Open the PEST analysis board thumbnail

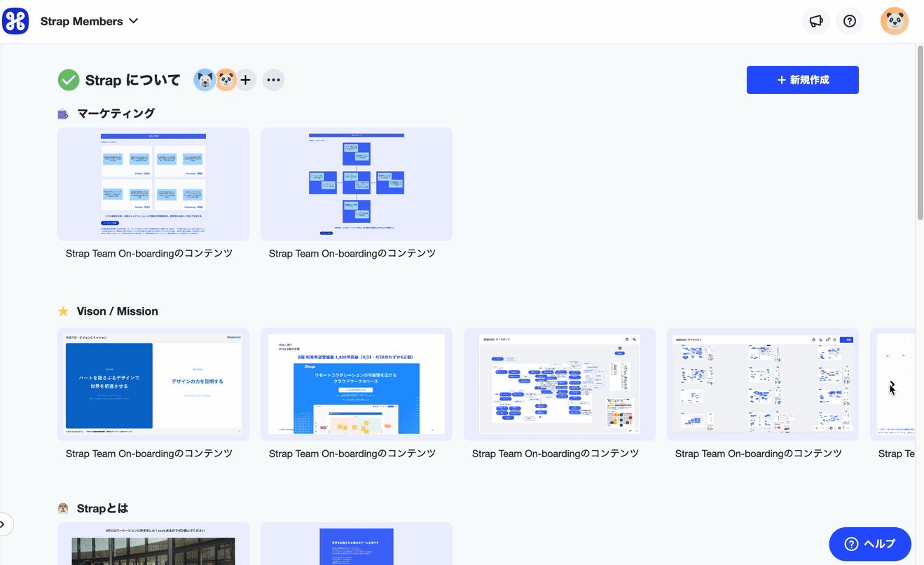point(153,184)
